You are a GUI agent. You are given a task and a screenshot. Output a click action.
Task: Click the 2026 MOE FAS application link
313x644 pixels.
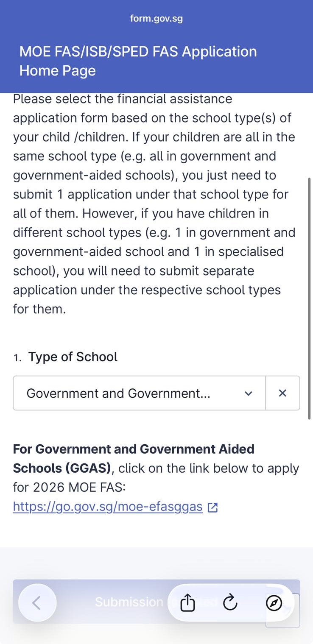coord(107,507)
